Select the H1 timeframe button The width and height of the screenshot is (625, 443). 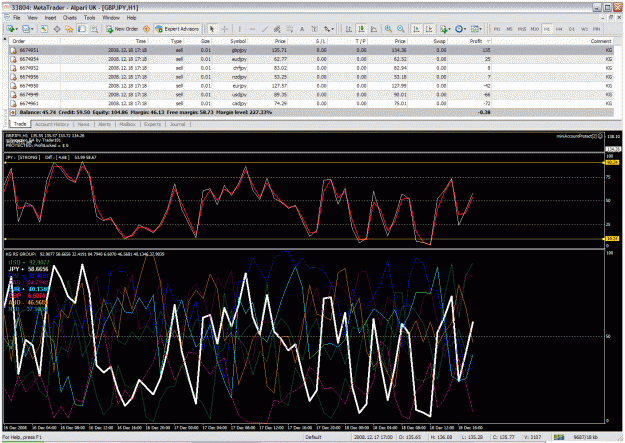tap(547, 29)
